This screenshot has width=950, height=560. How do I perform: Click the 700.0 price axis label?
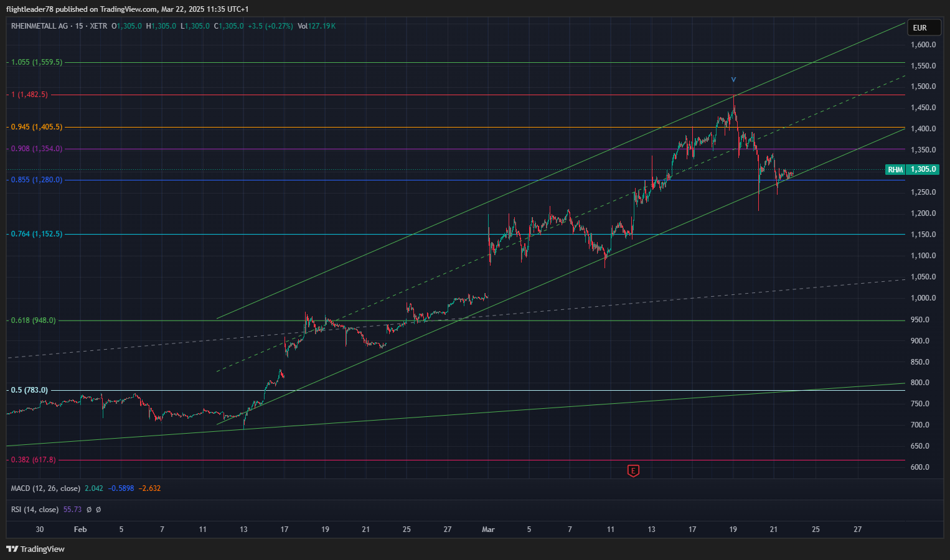click(920, 425)
